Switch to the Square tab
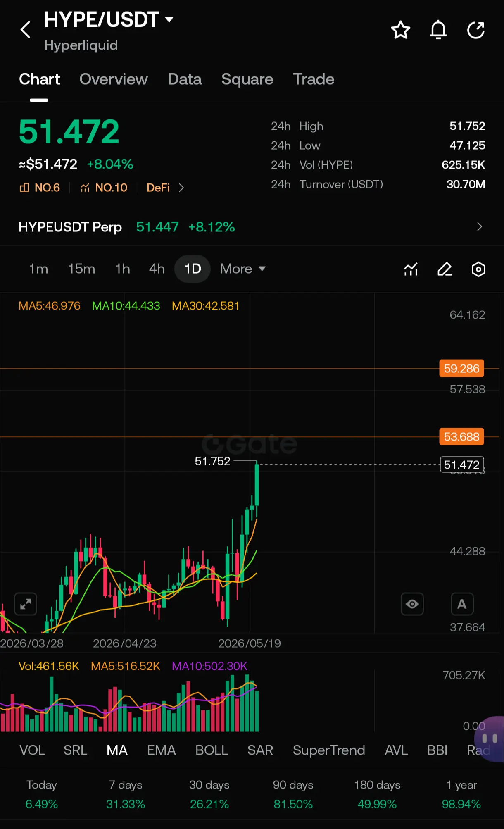 [x=247, y=79]
